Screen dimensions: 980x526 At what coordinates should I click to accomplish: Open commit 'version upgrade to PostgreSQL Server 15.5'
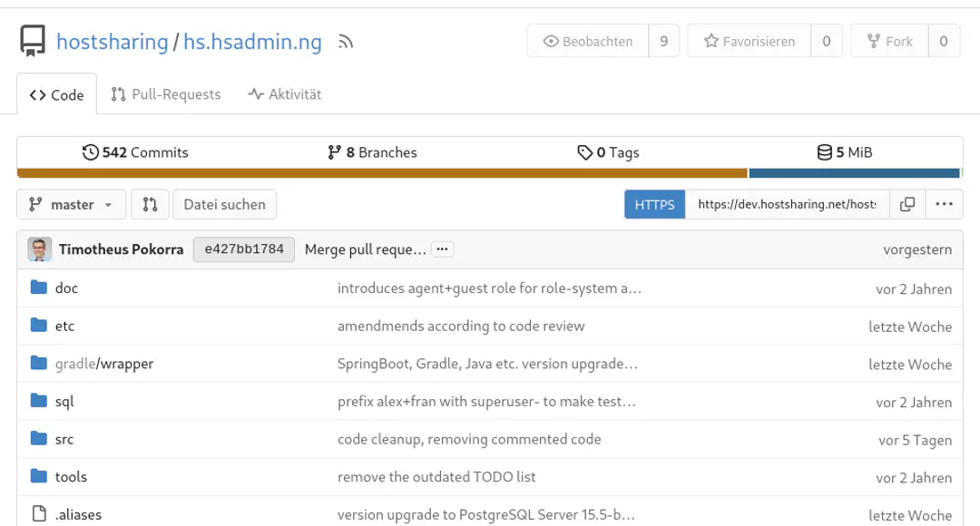(x=486, y=515)
